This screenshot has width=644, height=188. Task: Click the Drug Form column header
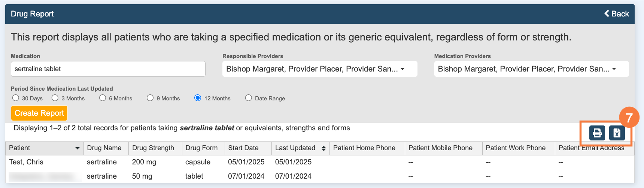click(201, 148)
